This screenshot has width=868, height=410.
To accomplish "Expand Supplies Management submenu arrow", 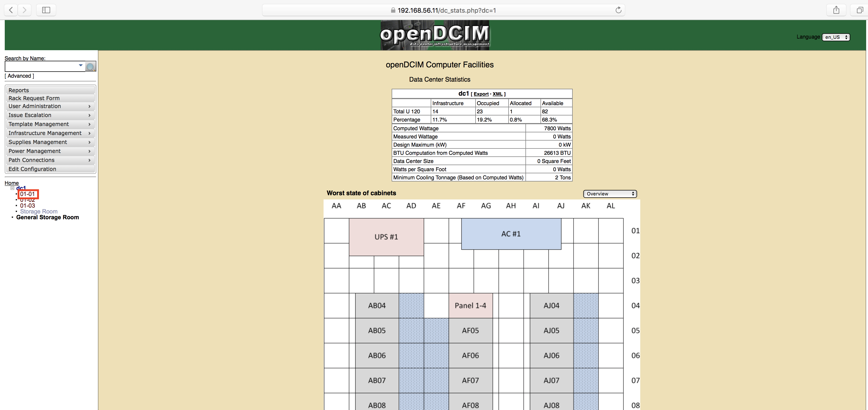I will pyautogui.click(x=89, y=142).
